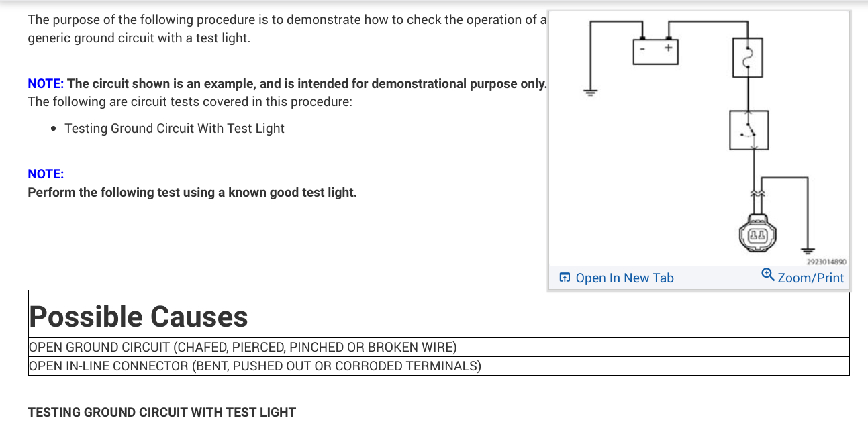
Task: Click the switch symbol in the diagram
Action: pyautogui.click(x=749, y=130)
